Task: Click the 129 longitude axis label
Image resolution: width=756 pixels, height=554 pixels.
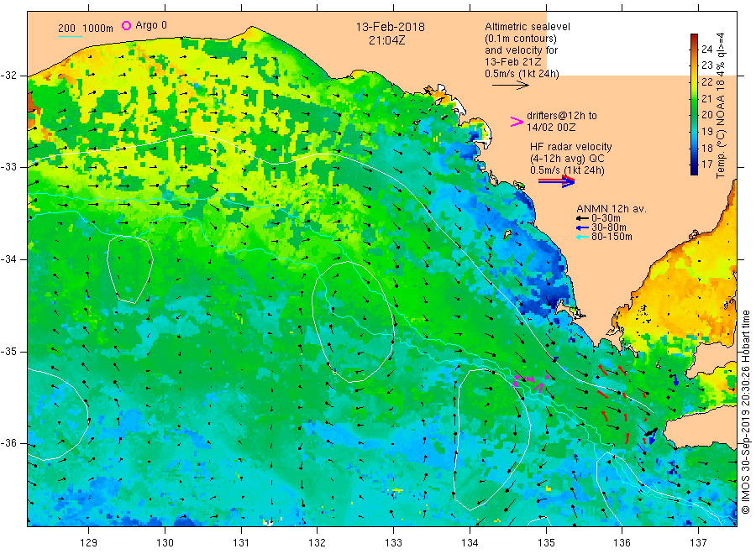Action: (89, 543)
